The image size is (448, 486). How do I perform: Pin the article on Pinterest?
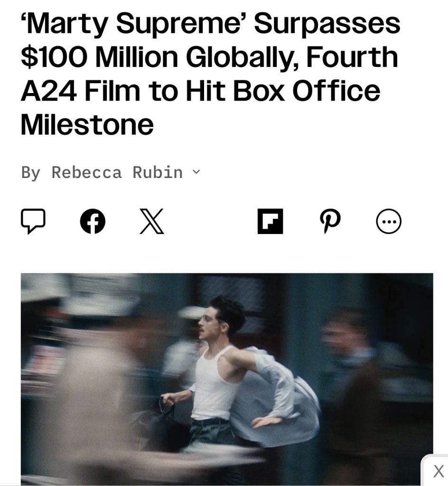point(330,221)
